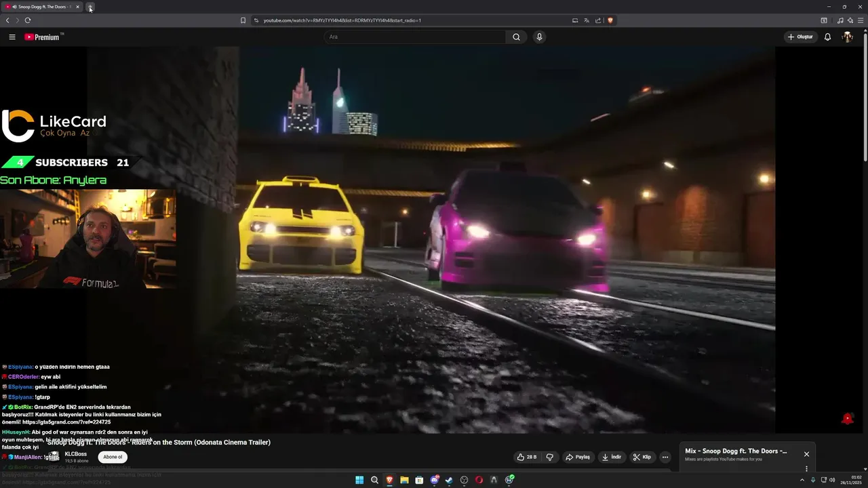The width and height of the screenshot is (868, 488).
Task: Download the video with İndir
Action: point(611,457)
